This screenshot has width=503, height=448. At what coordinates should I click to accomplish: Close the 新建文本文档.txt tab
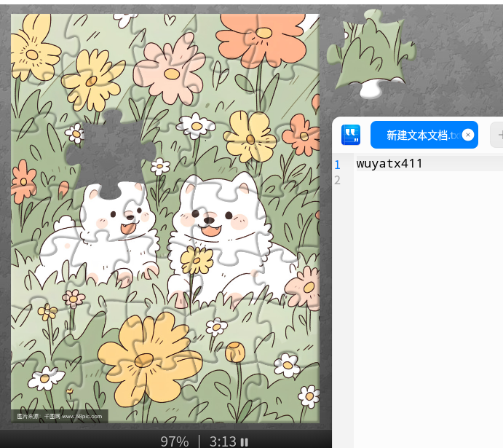[468, 135]
